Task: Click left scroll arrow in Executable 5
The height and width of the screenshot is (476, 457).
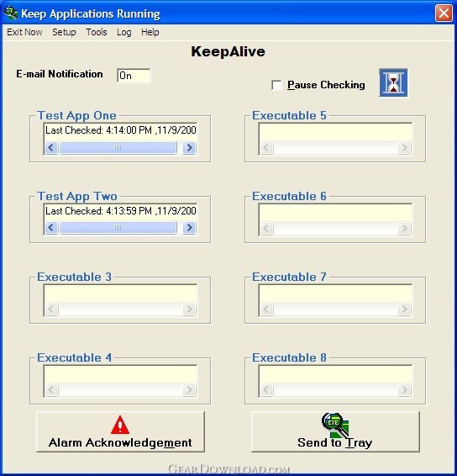Action: (x=266, y=148)
